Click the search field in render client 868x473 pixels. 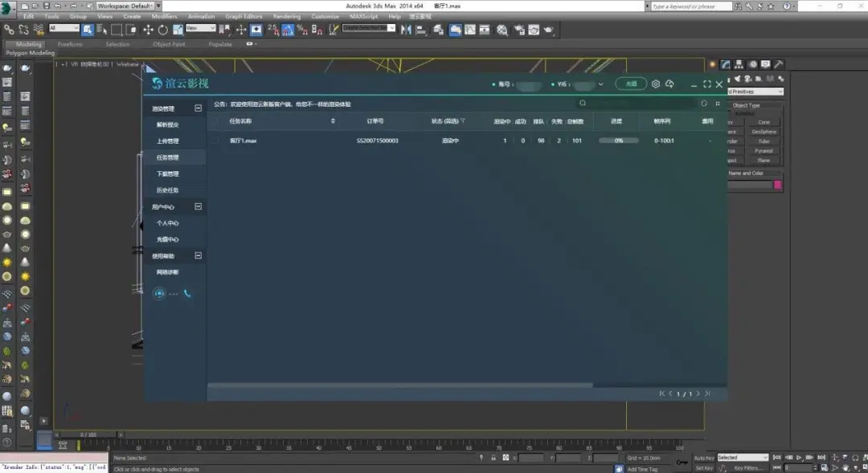pyautogui.click(x=635, y=104)
